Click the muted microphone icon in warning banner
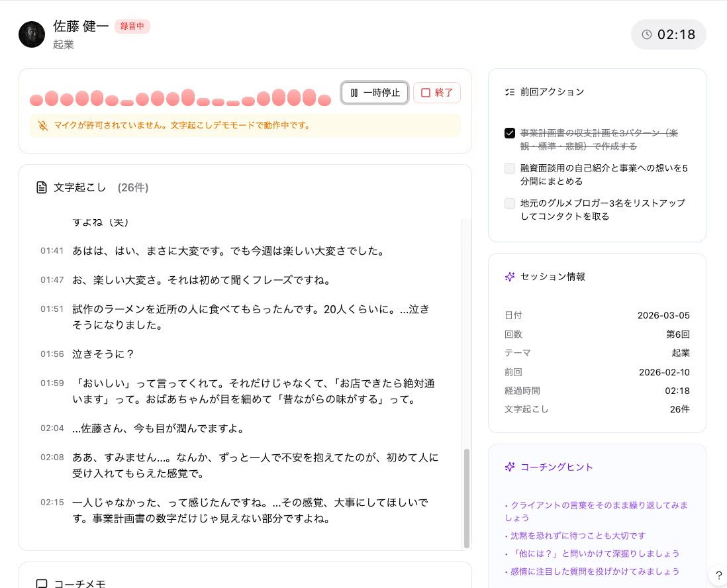 (44, 125)
